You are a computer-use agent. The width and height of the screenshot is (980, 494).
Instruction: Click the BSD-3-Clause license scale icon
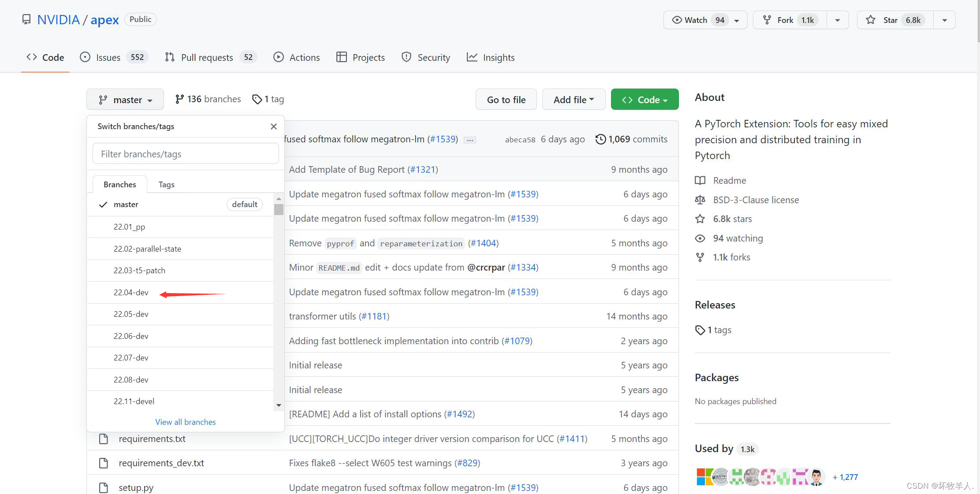click(x=700, y=200)
